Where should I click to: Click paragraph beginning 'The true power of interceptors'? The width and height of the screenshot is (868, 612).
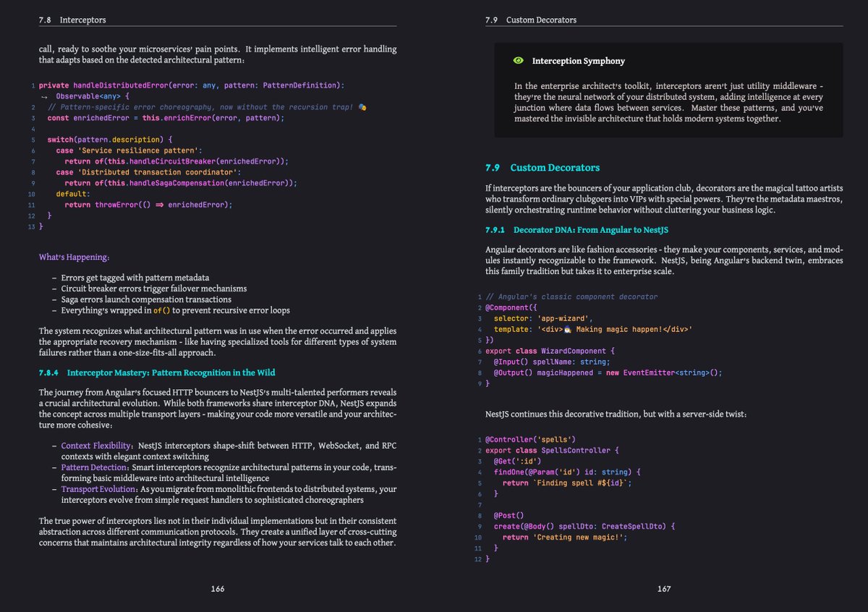tap(218, 532)
